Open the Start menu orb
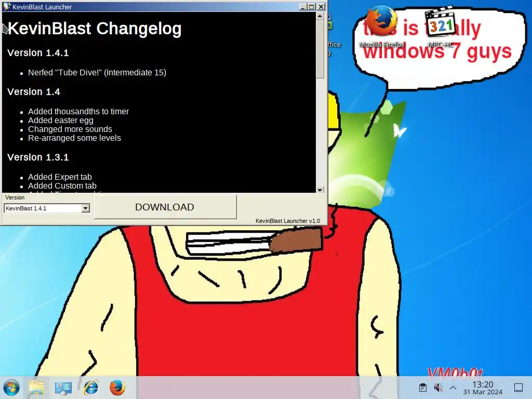 [11, 388]
